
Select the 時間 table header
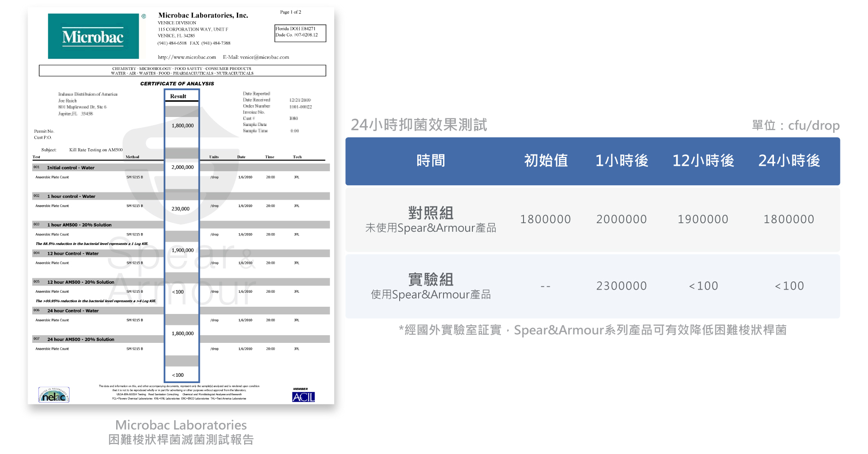tap(430, 161)
